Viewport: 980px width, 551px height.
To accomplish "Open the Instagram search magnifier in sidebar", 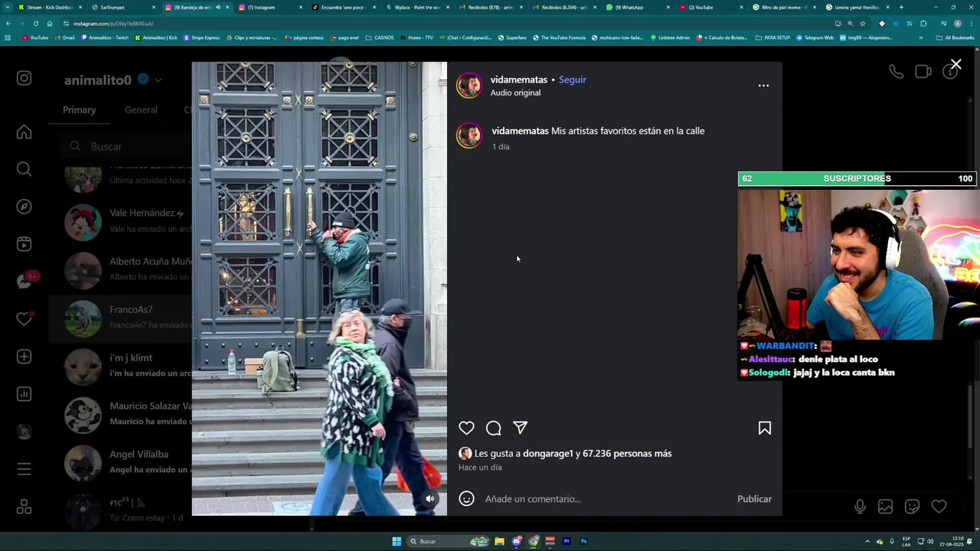I will [x=24, y=169].
